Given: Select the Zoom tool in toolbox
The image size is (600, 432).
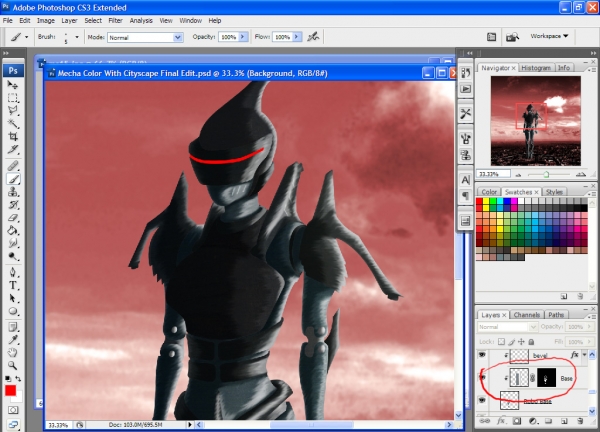Looking at the screenshot, I should [13, 365].
